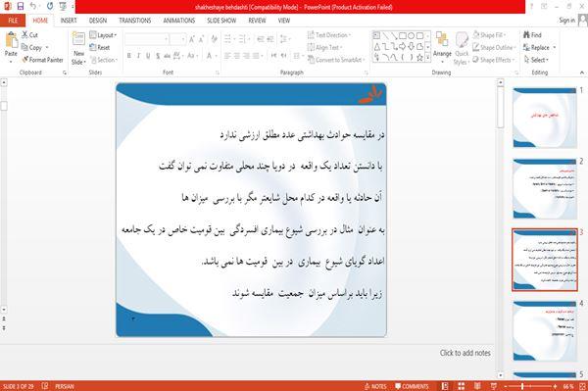Switch to the REVIEW tab
The height and width of the screenshot is (391, 588).
(257, 21)
